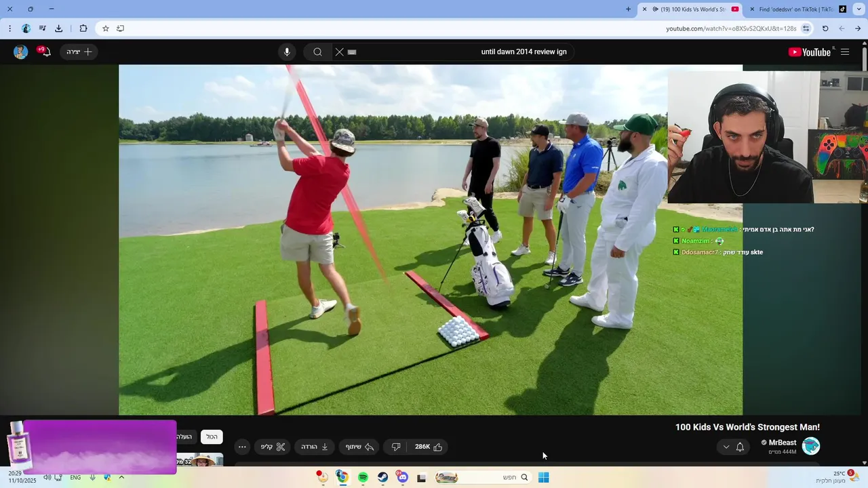Open the YouTube hamburger guide menu
The image size is (868, 488).
(845, 52)
